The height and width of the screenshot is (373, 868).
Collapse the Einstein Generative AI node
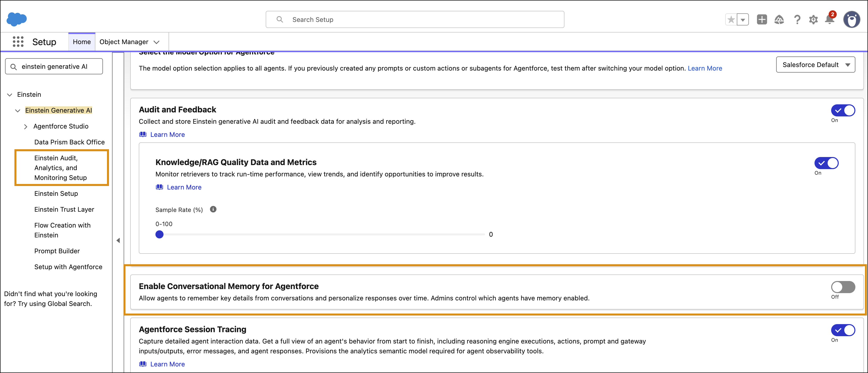[x=18, y=111]
